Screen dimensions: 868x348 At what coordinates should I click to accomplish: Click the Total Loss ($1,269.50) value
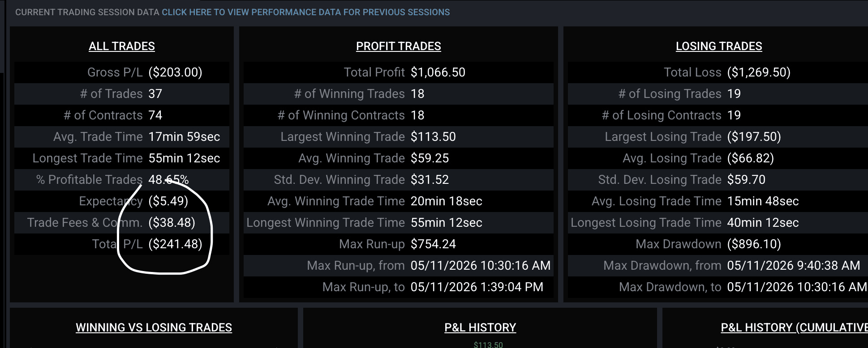tap(759, 72)
